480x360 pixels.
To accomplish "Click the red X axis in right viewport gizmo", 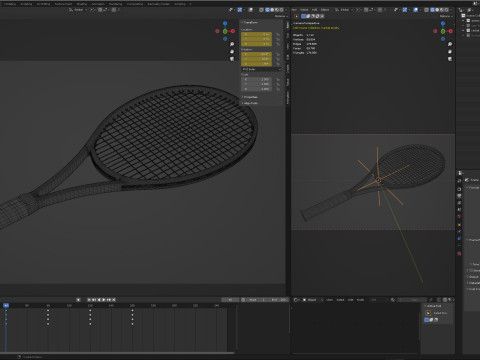I will tap(451, 31).
